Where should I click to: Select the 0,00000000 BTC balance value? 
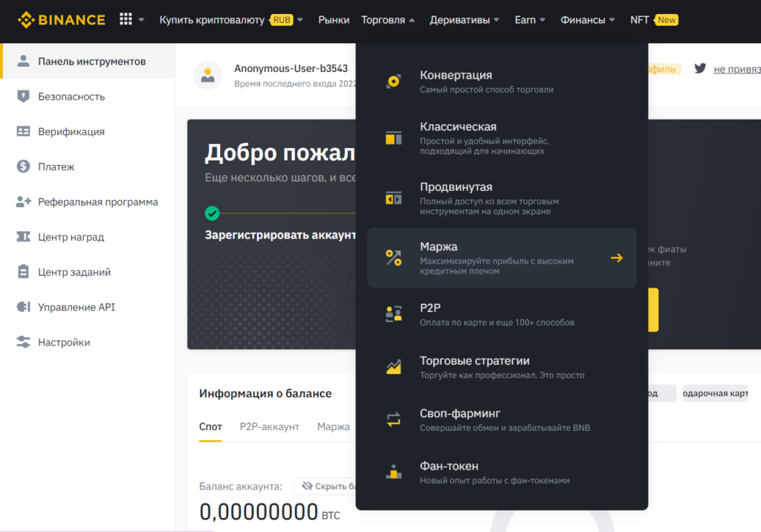(270, 512)
